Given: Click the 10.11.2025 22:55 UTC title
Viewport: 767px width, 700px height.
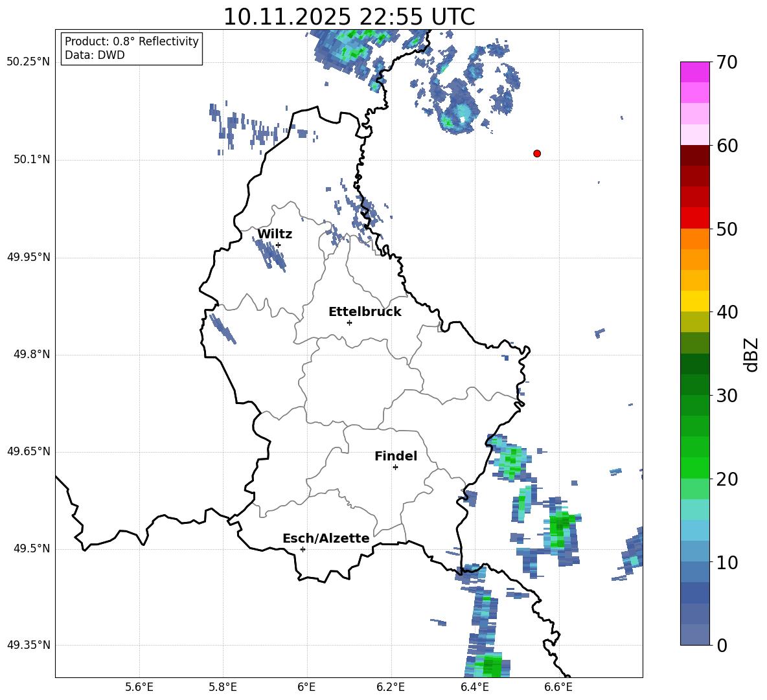Looking at the screenshot, I should (x=349, y=17).
